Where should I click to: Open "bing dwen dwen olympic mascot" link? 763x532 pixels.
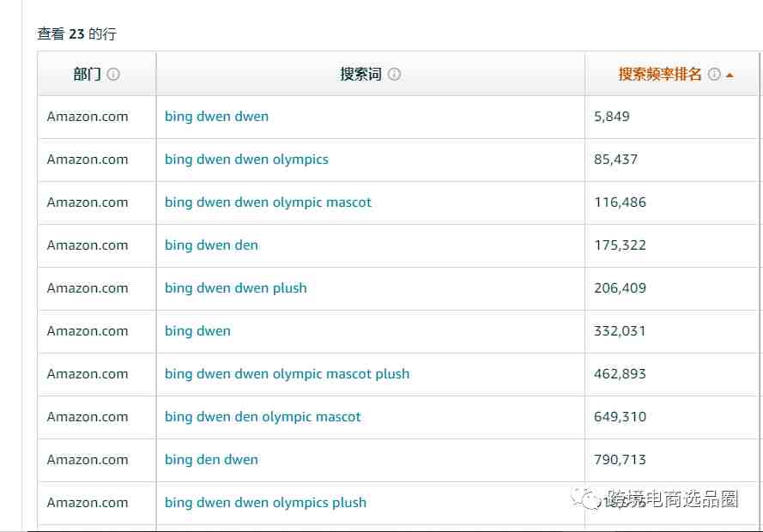point(268,203)
